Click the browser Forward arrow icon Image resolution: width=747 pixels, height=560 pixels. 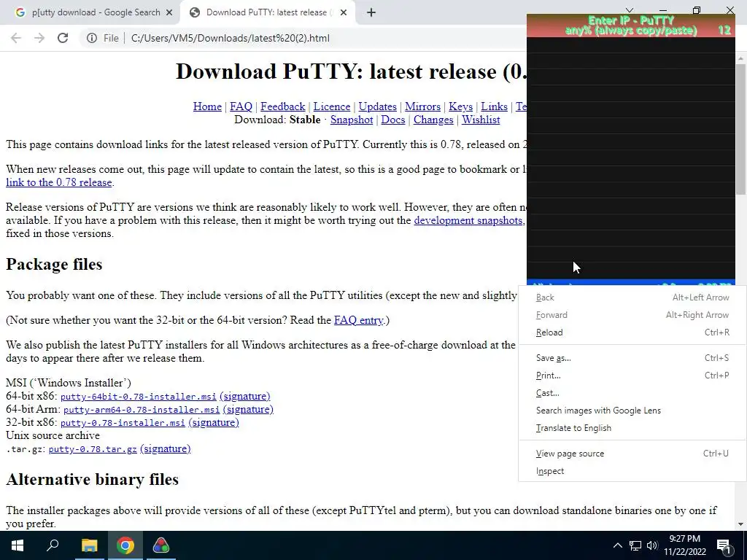tap(39, 38)
